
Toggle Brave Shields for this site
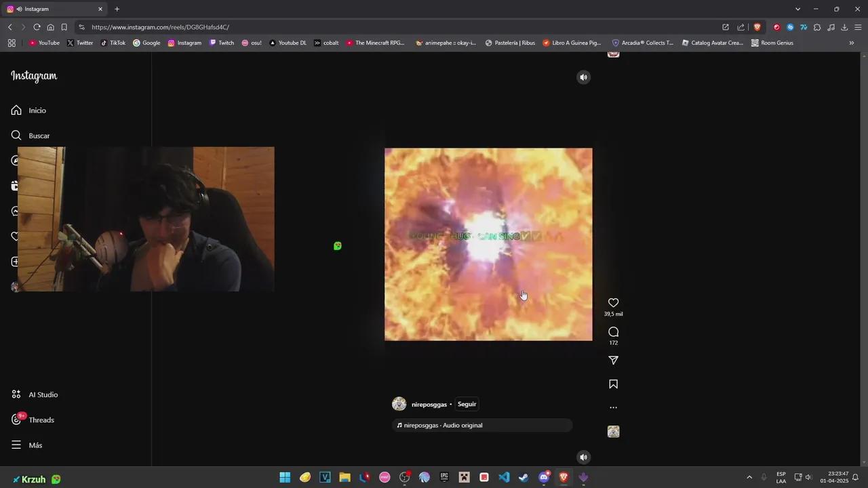pyautogui.click(x=757, y=27)
